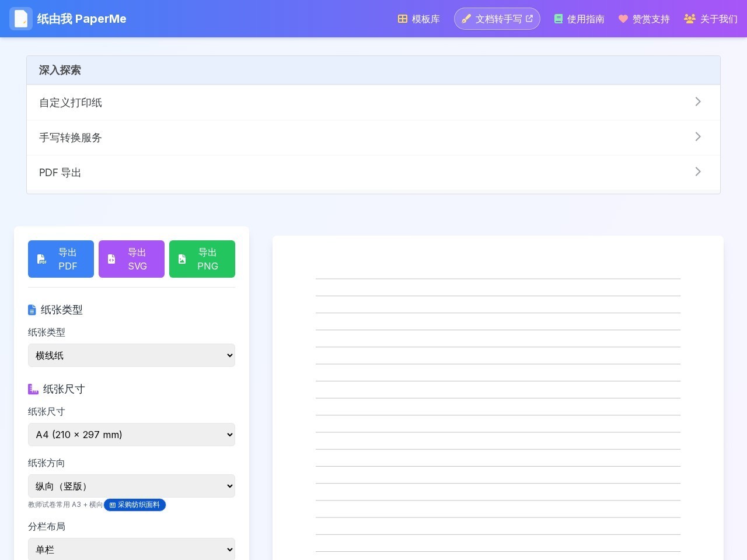This screenshot has height=560, width=747.
Task: Click the PNG image file icon
Action: (x=182, y=259)
